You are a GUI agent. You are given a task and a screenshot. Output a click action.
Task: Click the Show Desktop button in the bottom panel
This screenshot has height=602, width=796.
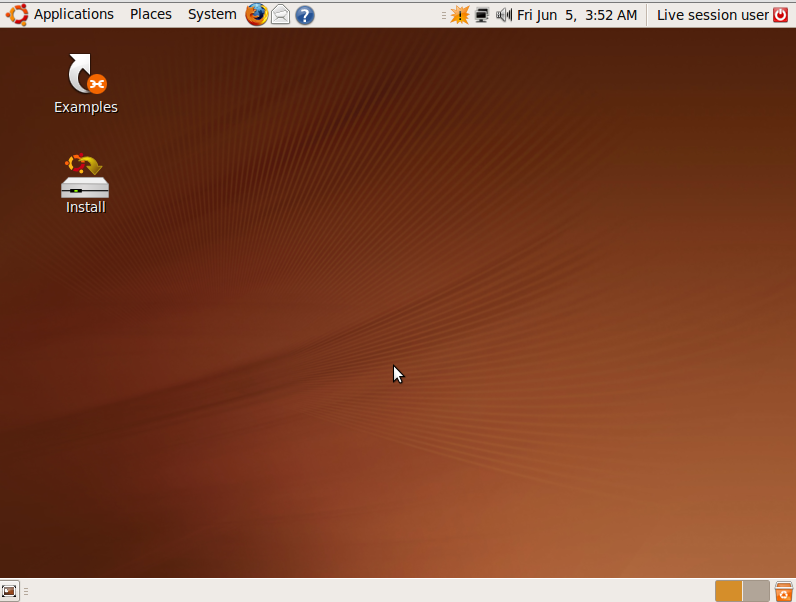pos(9,591)
